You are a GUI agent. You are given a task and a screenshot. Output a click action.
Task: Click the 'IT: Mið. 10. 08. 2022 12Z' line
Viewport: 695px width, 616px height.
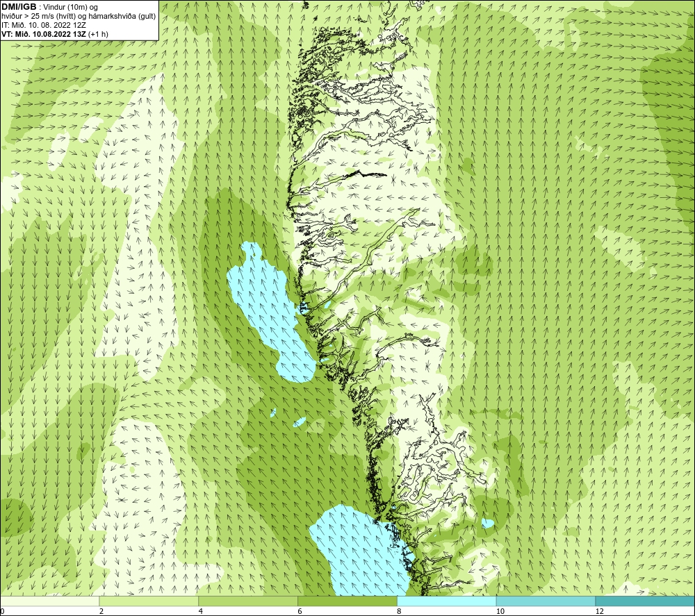click(43, 25)
